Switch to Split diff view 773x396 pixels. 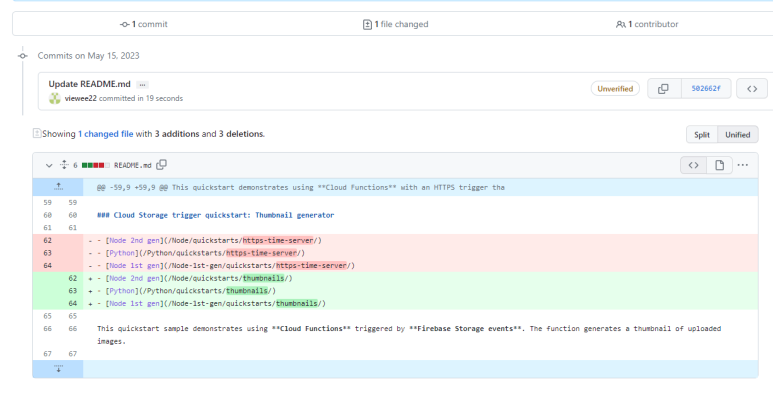(702, 135)
